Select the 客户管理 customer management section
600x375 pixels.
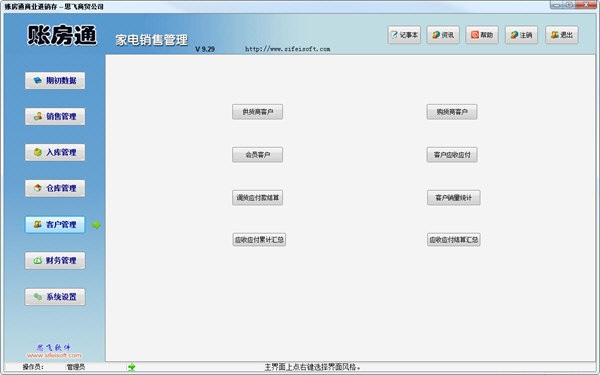(x=55, y=225)
